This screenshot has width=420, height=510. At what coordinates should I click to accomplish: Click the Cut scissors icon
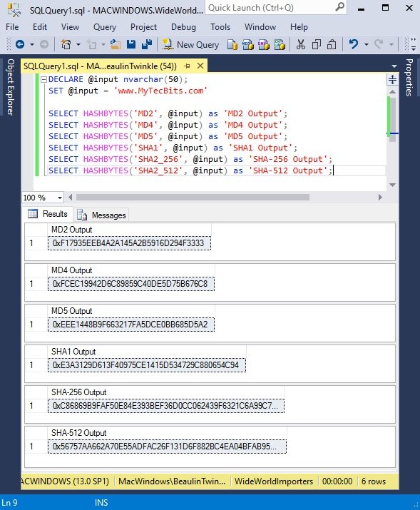pos(301,44)
